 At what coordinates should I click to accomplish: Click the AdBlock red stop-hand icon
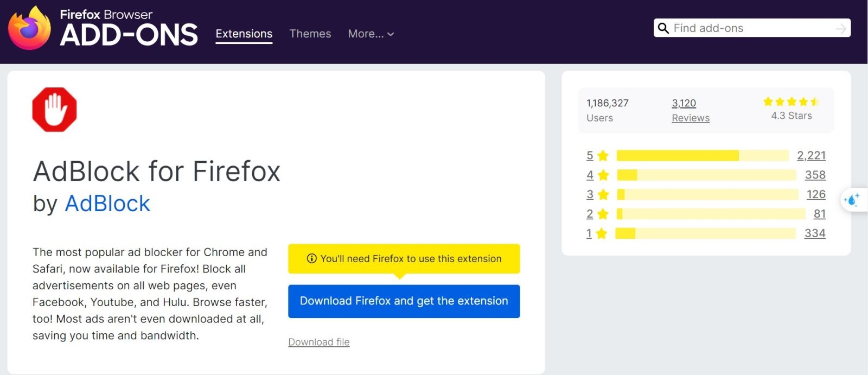(x=54, y=110)
